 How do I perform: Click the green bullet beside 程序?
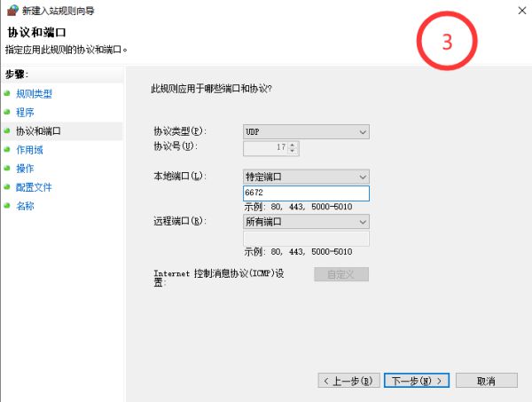pos(7,112)
